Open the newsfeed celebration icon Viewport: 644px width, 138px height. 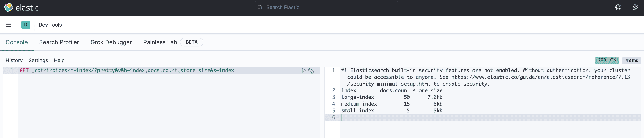click(x=635, y=8)
